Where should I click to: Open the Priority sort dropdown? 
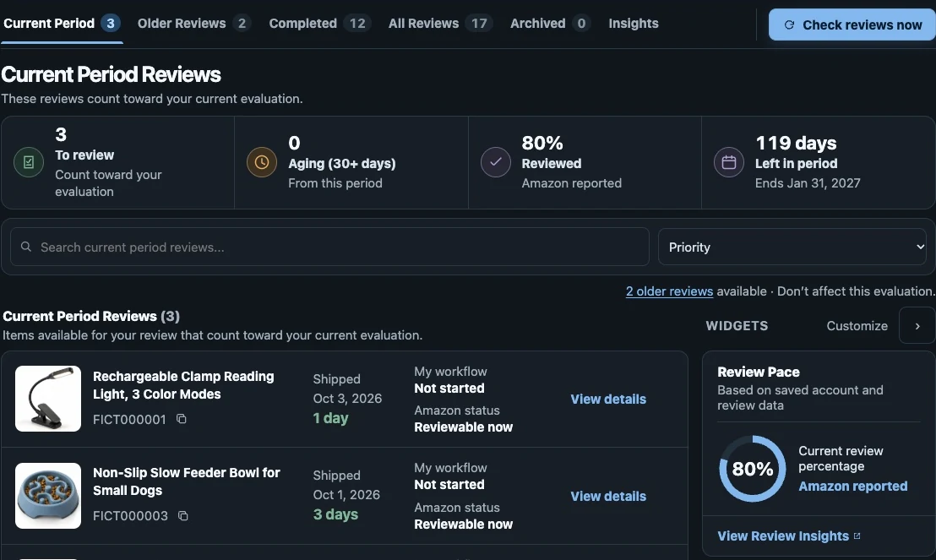point(792,247)
